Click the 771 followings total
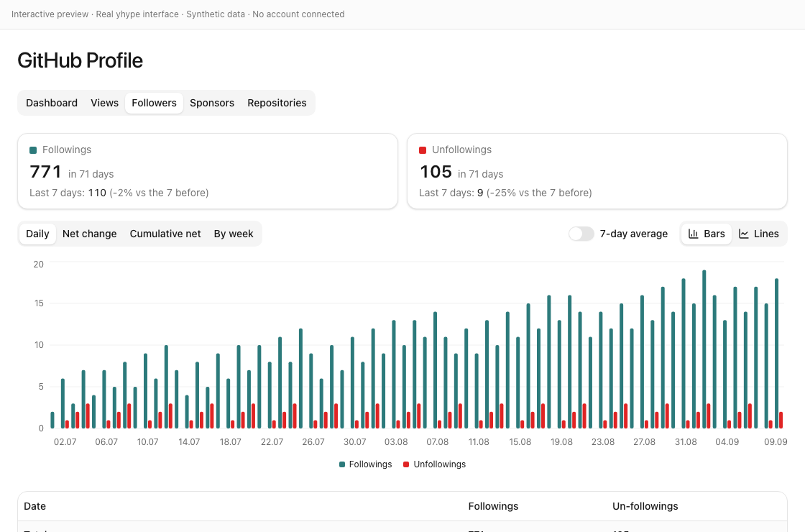This screenshot has height=532, width=805. [x=46, y=172]
